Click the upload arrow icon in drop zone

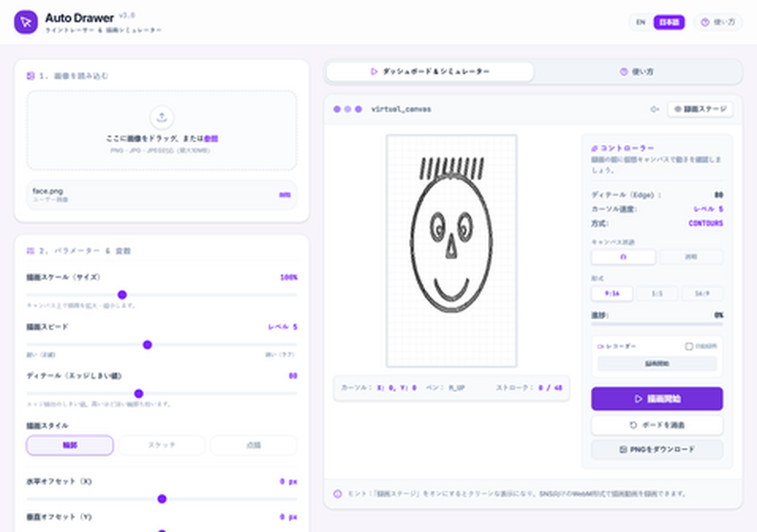click(162, 117)
